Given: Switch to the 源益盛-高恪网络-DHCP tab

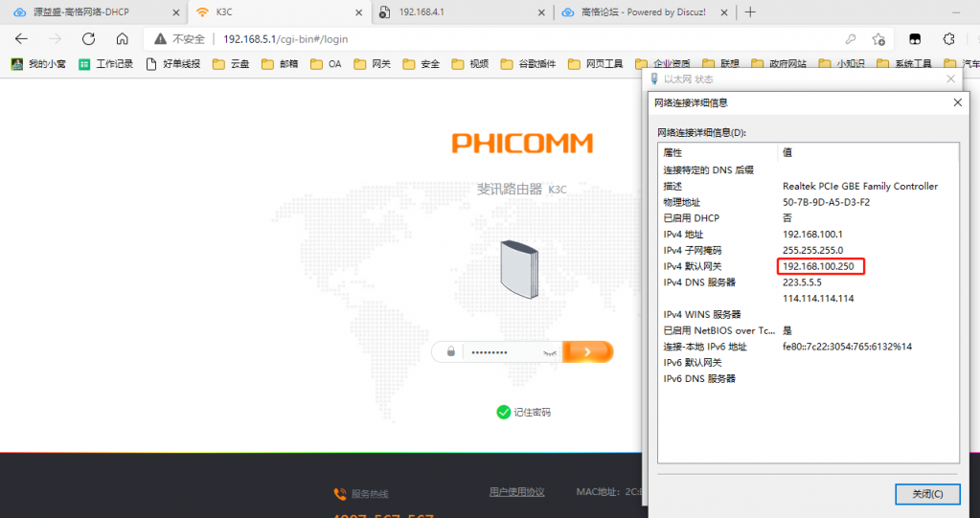Looking at the screenshot, I should click(x=94, y=11).
